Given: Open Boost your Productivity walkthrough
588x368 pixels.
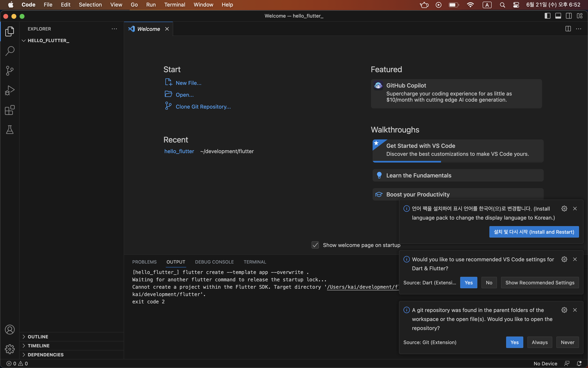Looking at the screenshot, I should [458, 194].
